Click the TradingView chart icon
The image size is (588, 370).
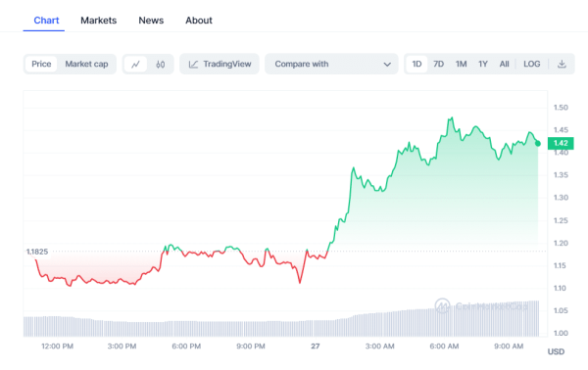click(x=193, y=65)
